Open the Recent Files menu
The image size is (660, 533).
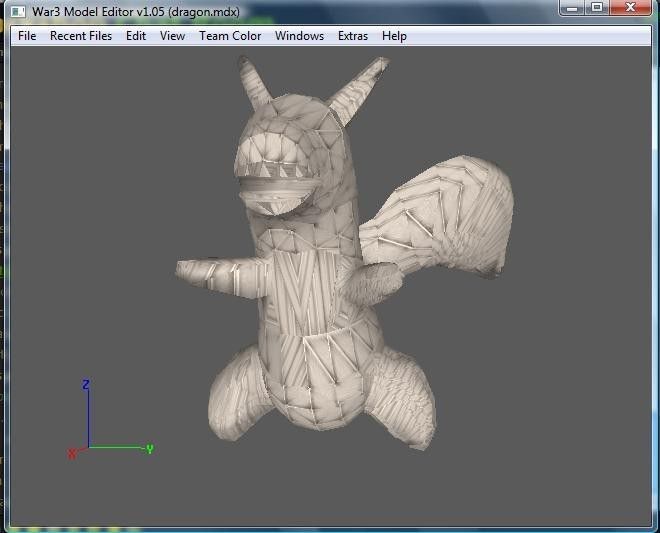coord(81,36)
